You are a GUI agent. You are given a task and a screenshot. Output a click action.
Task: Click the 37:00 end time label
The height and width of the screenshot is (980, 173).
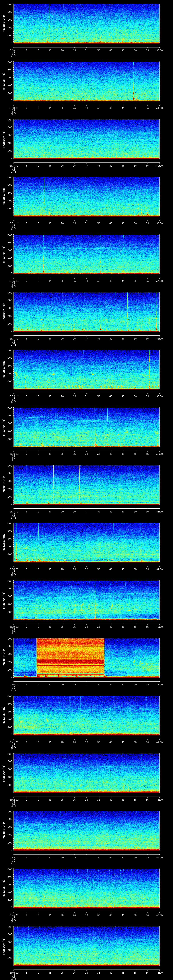coord(159,454)
